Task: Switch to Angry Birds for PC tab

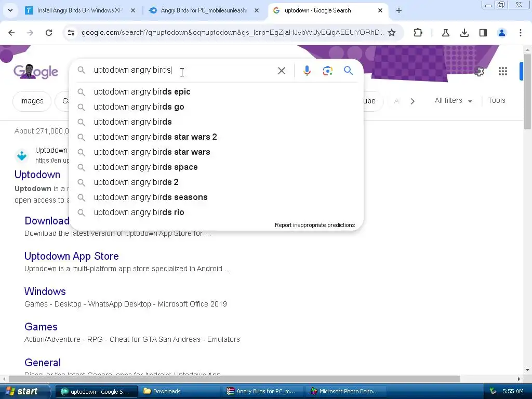Action: click(204, 10)
